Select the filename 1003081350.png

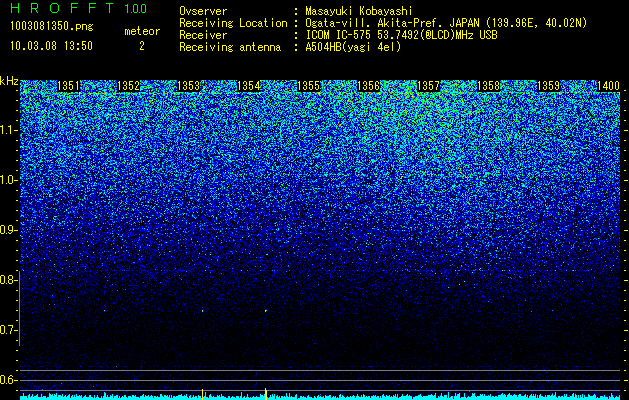point(52,27)
